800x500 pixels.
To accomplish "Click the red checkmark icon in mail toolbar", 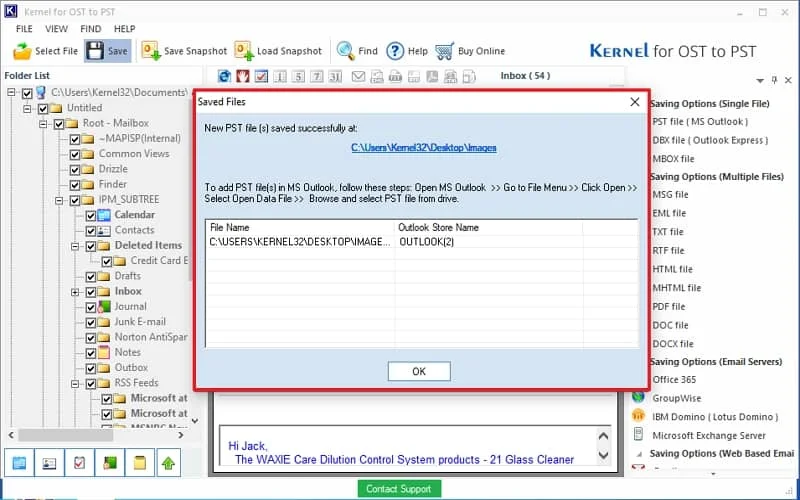I will coord(261,77).
